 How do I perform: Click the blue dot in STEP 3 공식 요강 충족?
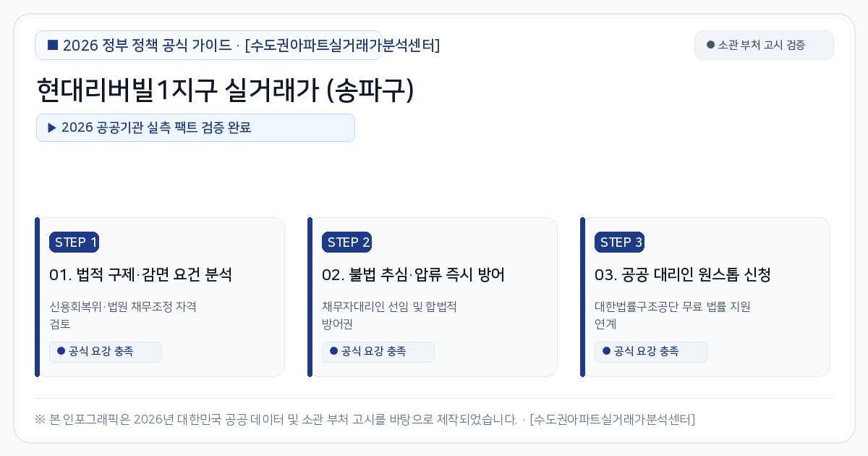(606, 351)
